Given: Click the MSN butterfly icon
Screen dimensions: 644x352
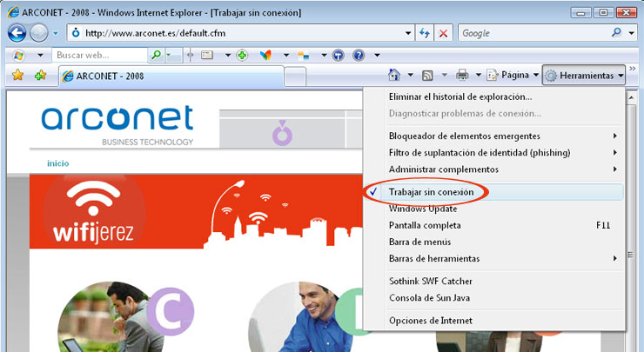Looking at the screenshot, I should point(265,55).
